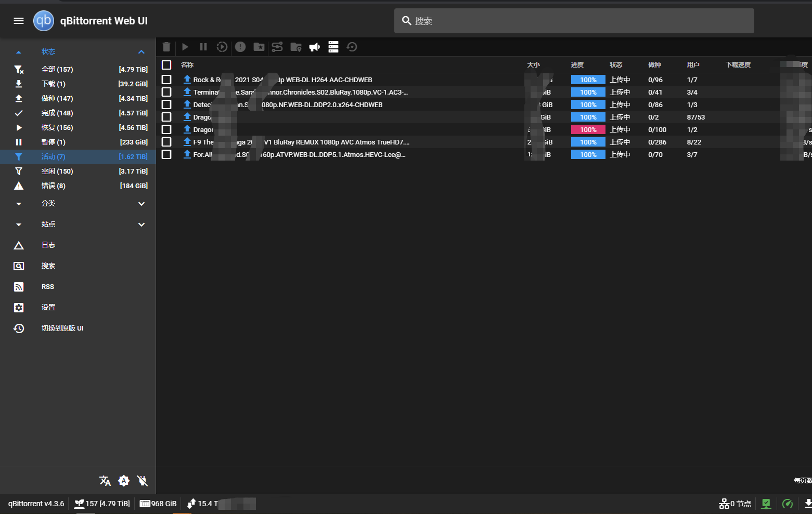Click the up-down transfer total icon
Image resolution: width=812 pixels, height=514 pixels.
191,504
